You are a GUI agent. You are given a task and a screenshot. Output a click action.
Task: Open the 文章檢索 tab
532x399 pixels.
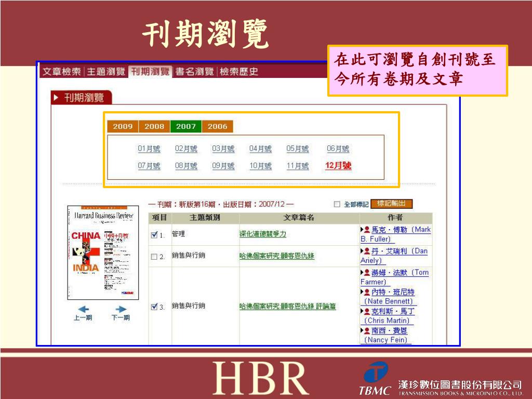[x=62, y=72]
